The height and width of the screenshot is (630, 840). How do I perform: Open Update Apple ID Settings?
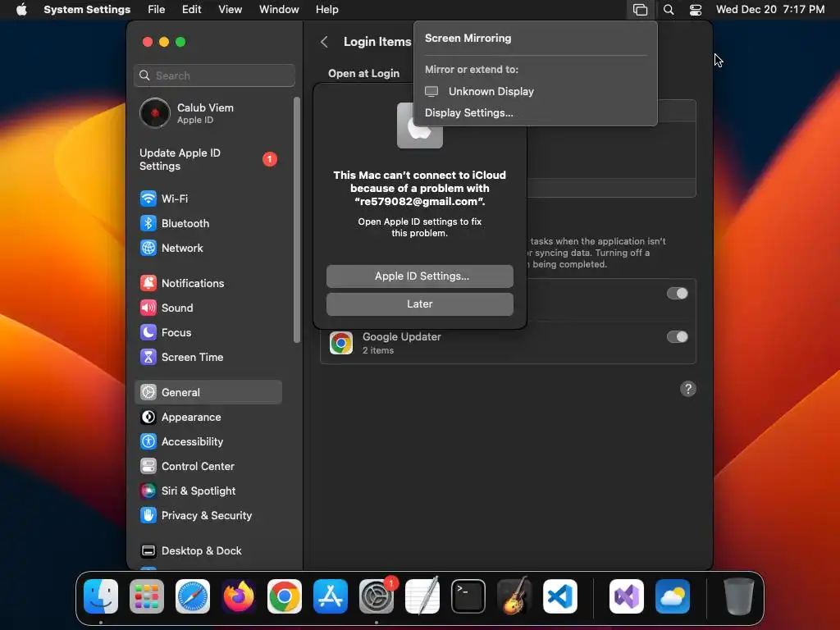pyautogui.click(x=208, y=160)
